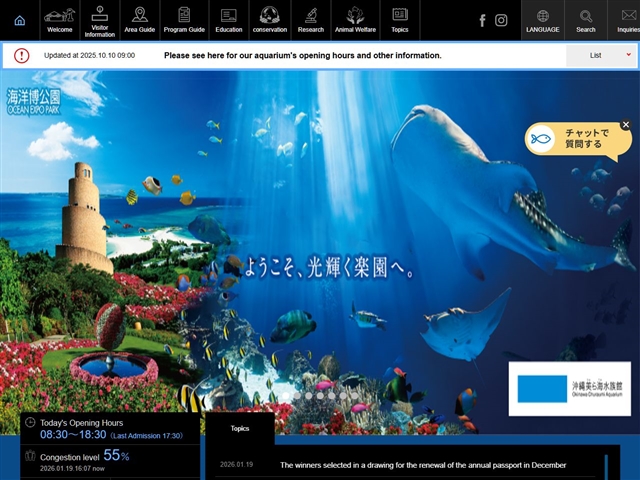
Task: Visit the Instagram page
Action: pyautogui.click(x=501, y=20)
